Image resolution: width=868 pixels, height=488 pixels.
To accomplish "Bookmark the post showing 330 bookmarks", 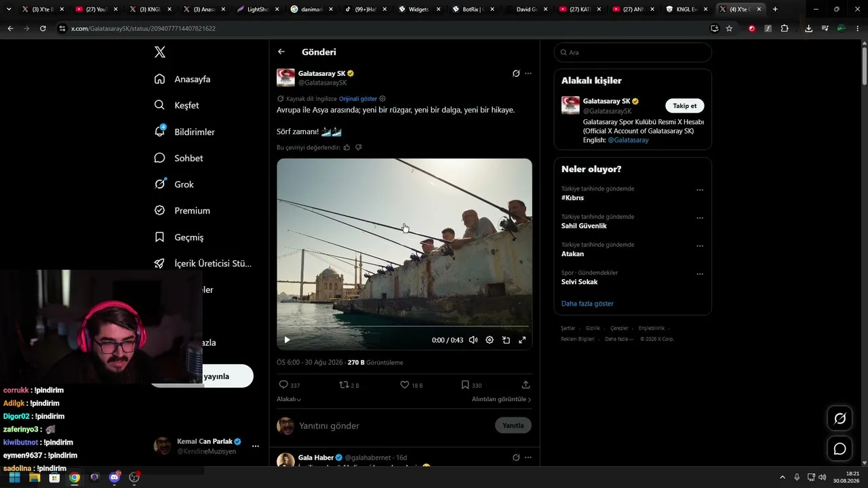I will pyautogui.click(x=465, y=385).
